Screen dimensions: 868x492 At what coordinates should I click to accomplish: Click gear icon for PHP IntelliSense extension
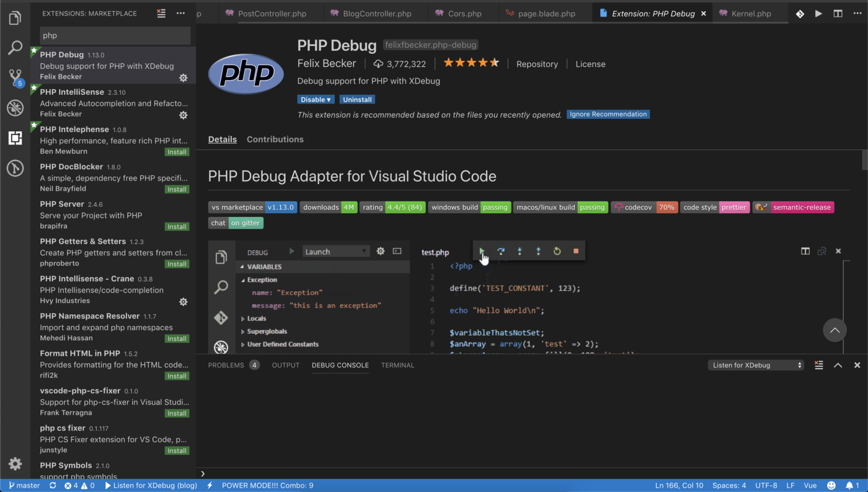(x=183, y=115)
